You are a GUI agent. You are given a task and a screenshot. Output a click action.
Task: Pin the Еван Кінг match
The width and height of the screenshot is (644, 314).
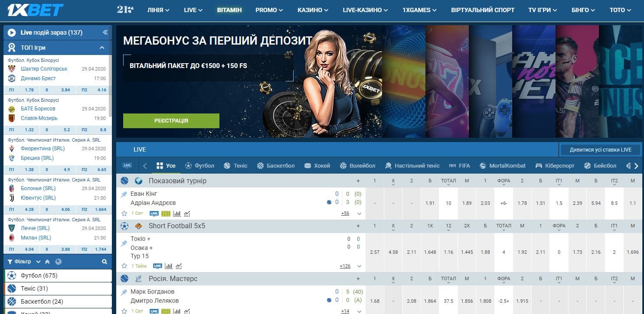(x=124, y=194)
